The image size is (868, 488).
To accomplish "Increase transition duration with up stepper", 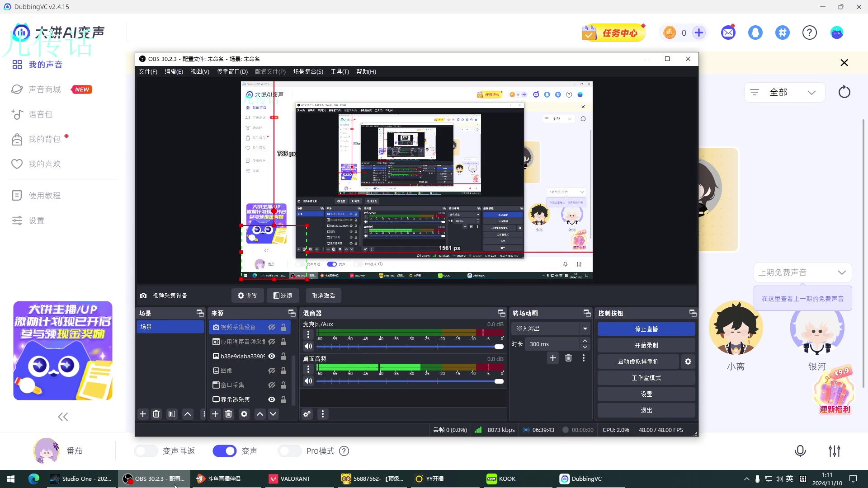I will pyautogui.click(x=585, y=341).
